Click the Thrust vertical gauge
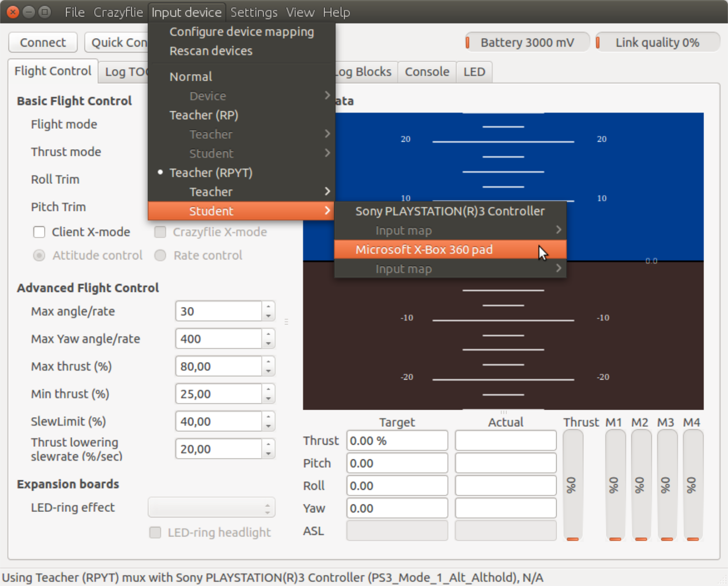 pos(573,485)
